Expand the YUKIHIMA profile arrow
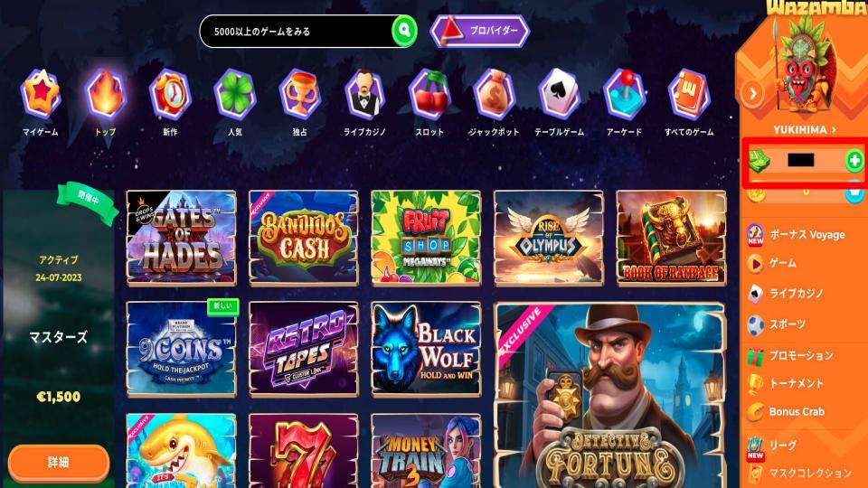 (834, 129)
